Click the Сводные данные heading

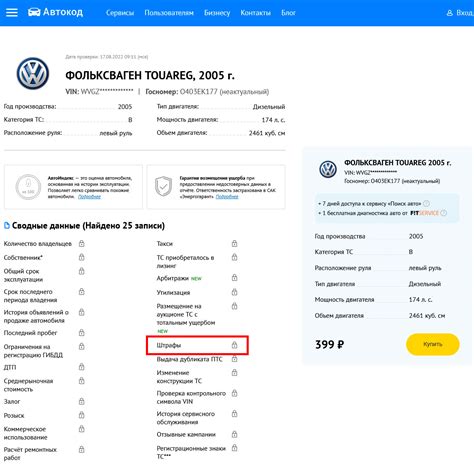coord(88,226)
